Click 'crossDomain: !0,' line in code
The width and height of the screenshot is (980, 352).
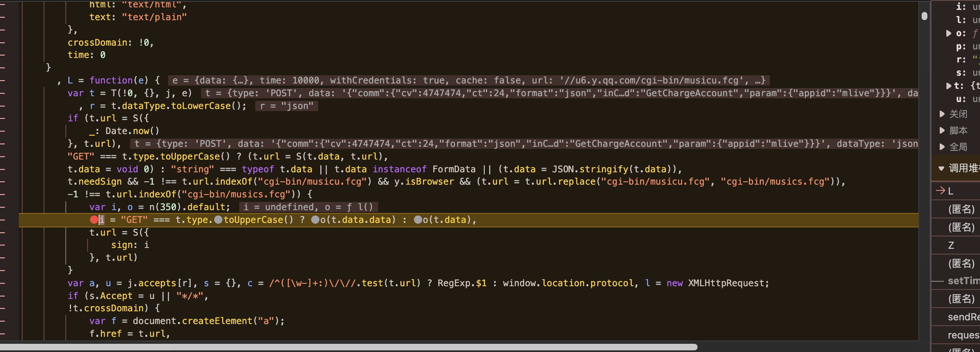(x=111, y=43)
